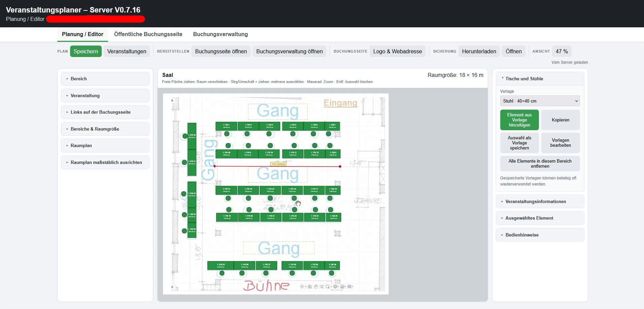
Task: Click Vorlagen bearbeiten button
Action: point(560,143)
